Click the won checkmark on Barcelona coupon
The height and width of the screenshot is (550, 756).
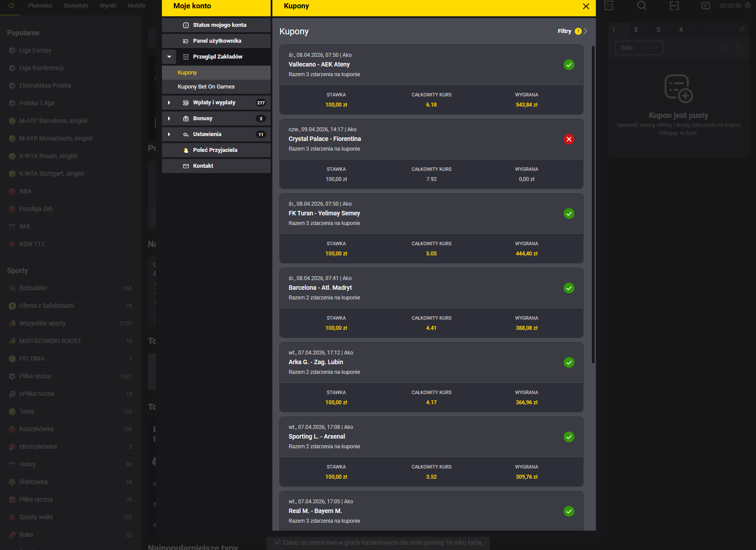(x=569, y=288)
